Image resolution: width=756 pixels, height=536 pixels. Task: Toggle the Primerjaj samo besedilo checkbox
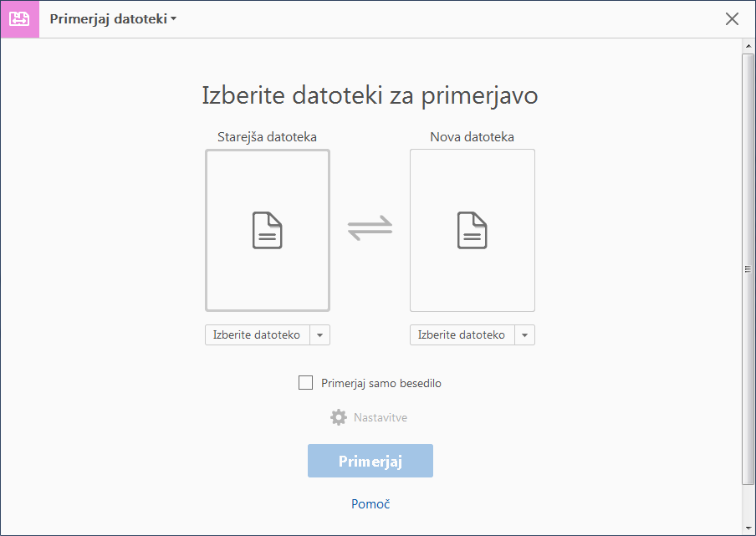coord(306,383)
